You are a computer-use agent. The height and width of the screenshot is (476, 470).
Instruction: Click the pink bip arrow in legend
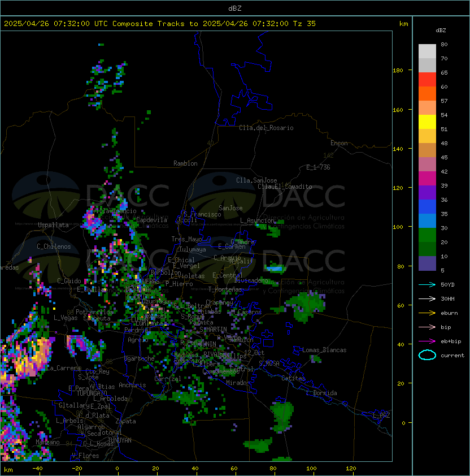point(427,327)
